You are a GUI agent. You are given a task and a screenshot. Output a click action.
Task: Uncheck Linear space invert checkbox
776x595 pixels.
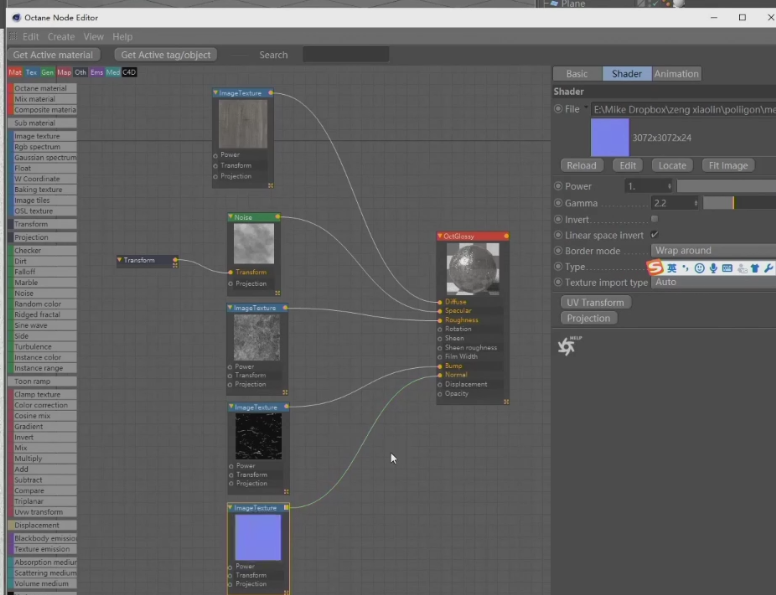point(654,235)
